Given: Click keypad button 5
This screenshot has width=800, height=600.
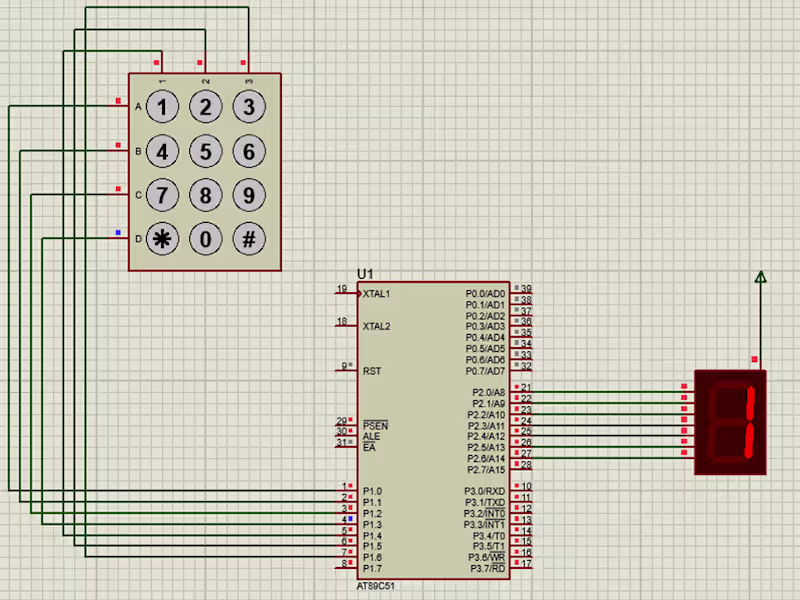Looking at the screenshot, I should pos(206,152).
